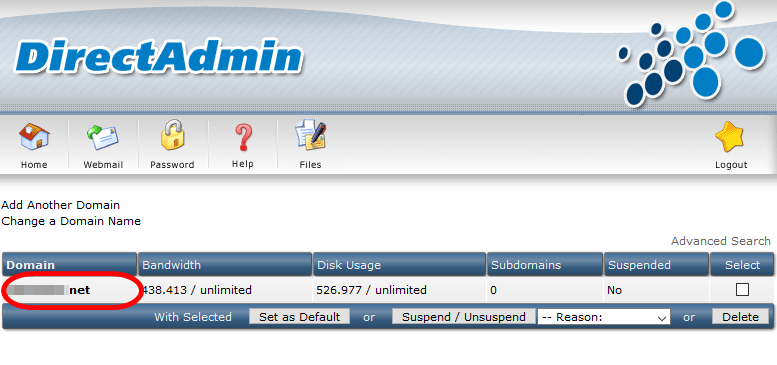
Task: Open Advanced Search link
Action: 721,241
